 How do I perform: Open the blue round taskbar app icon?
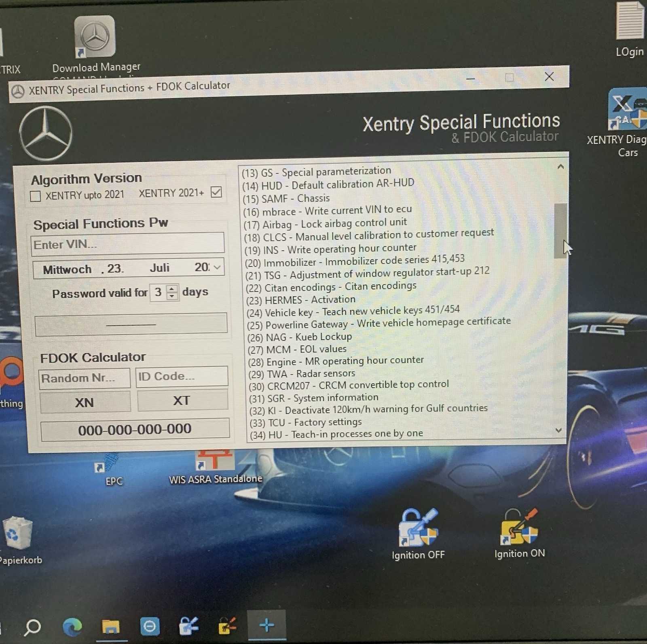[150, 627]
